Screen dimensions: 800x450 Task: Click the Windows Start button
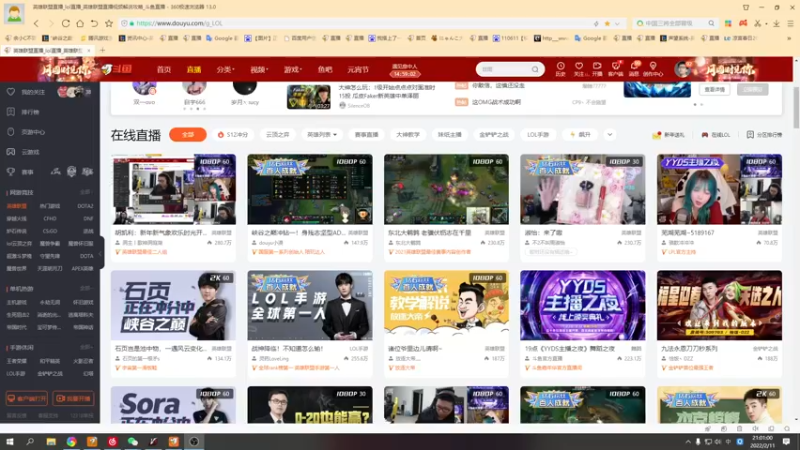point(10,441)
